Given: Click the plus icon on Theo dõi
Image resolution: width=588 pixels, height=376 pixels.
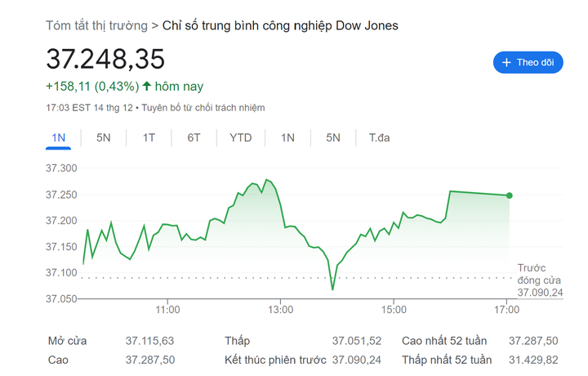Looking at the screenshot, I should coord(506,63).
